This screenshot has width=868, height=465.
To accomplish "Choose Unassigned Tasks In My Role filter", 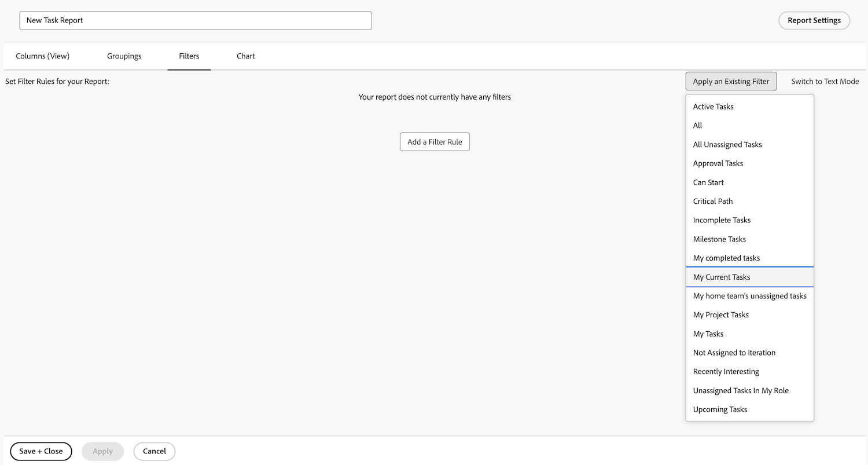I will [741, 390].
